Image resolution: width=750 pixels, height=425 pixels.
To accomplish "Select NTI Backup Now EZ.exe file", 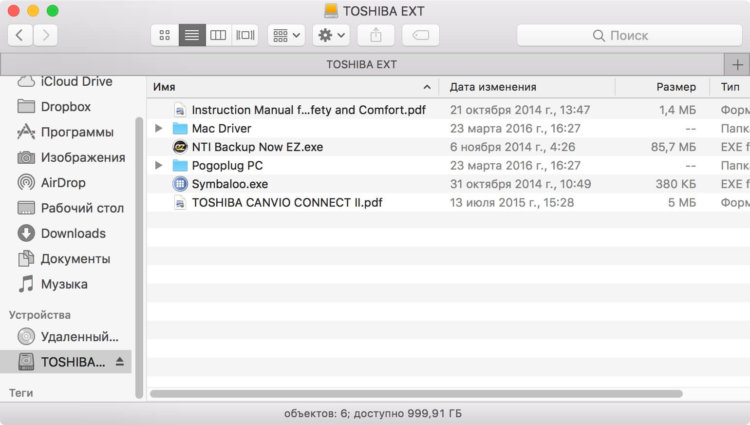I will click(257, 147).
